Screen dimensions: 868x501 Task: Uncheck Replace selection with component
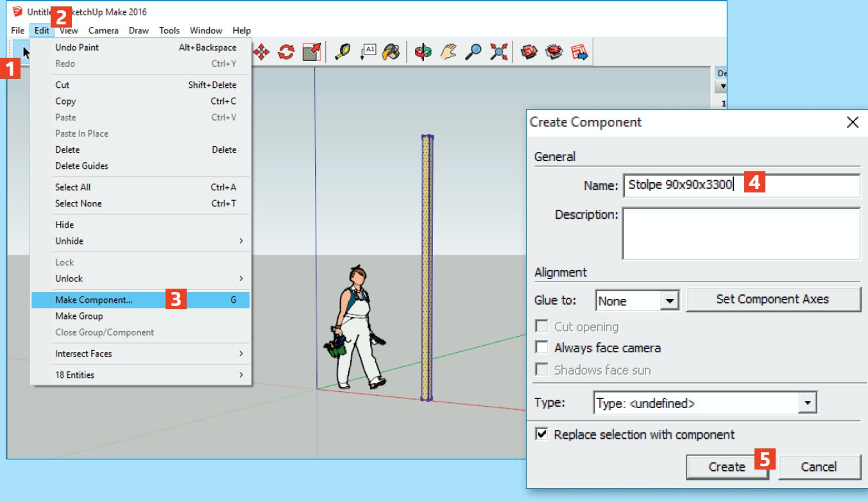[541, 434]
